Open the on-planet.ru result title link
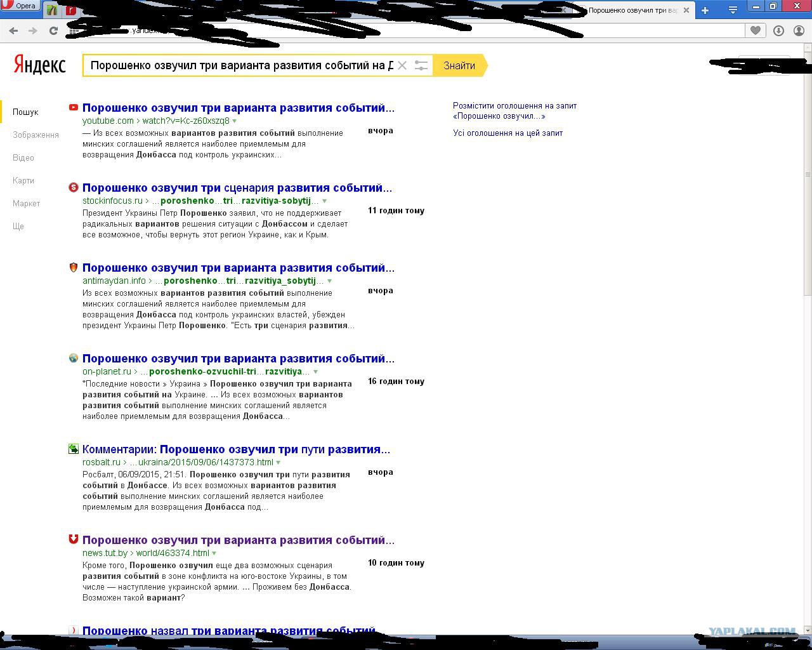Screen dimensions: 812x650 [x=239, y=359]
